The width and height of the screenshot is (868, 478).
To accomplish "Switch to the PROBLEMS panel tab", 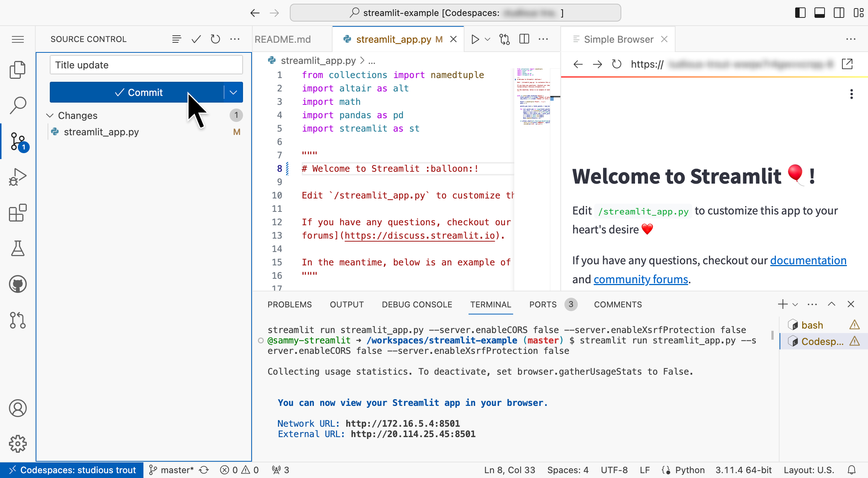I will tap(289, 304).
